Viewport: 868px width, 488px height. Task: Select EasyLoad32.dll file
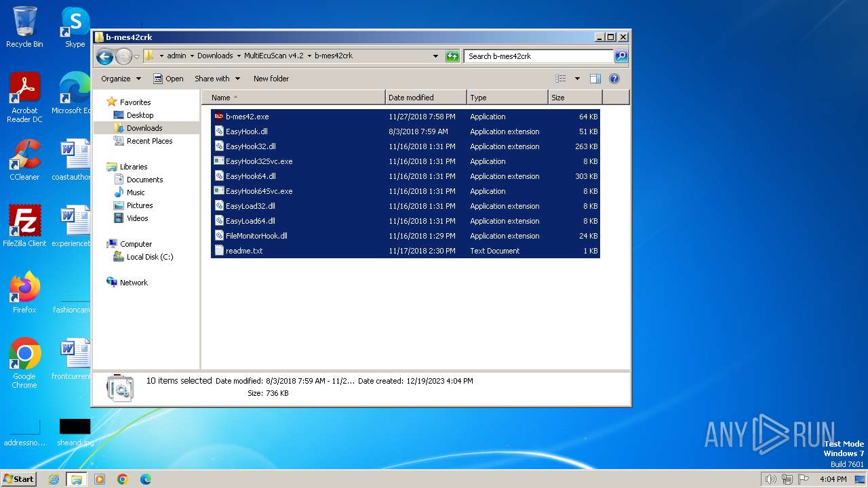tap(406, 206)
